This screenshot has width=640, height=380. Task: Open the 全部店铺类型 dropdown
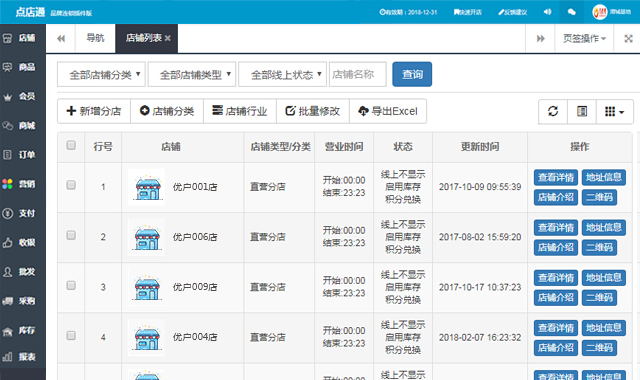[x=192, y=74]
